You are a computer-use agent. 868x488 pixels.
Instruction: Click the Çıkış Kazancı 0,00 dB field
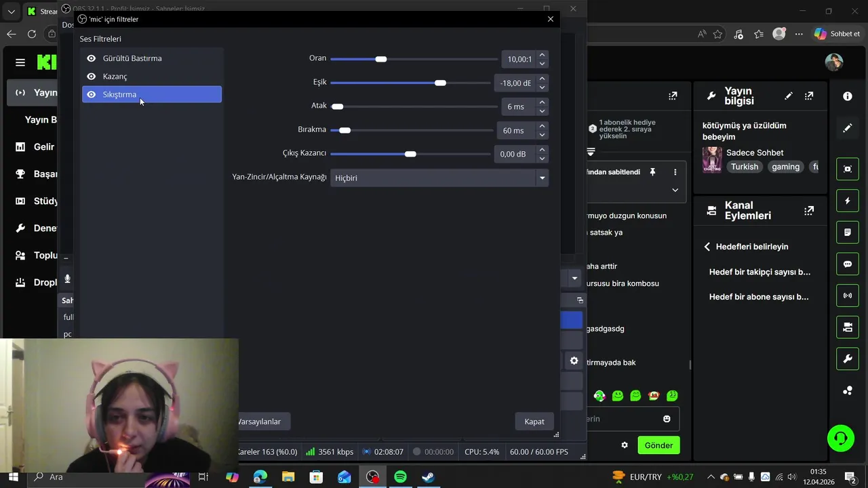click(515, 154)
